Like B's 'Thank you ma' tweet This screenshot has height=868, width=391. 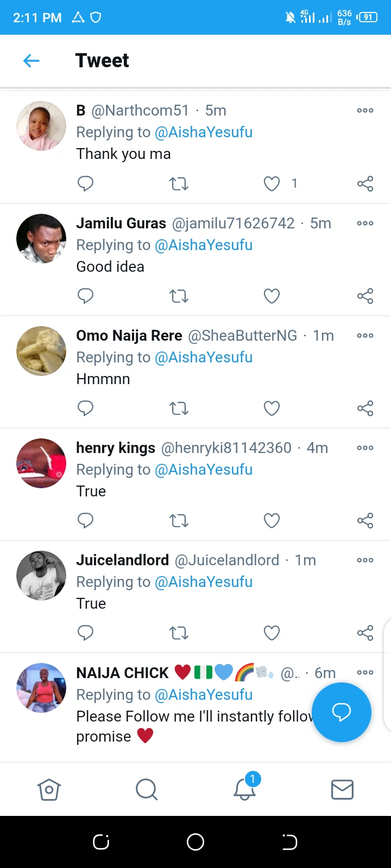272,184
